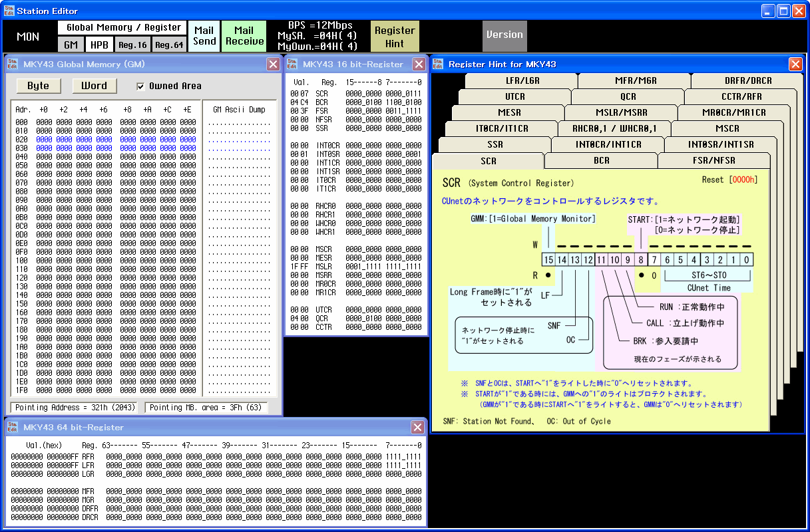Switch display to Byte mode

click(38, 86)
